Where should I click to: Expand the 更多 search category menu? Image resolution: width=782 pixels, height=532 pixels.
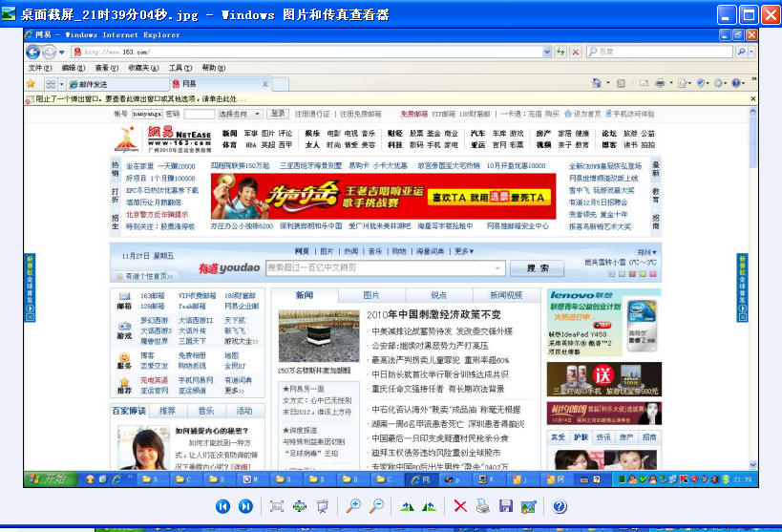pyautogui.click(x=464, y=251)
